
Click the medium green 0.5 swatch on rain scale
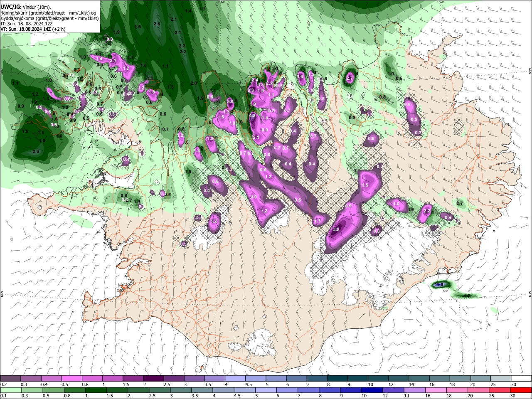click(54, 390)
